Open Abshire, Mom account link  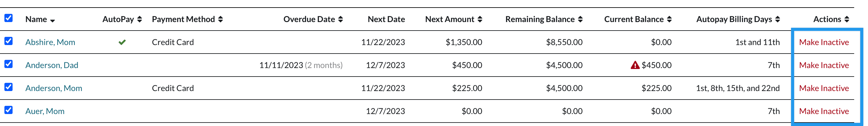coord(50,42)
